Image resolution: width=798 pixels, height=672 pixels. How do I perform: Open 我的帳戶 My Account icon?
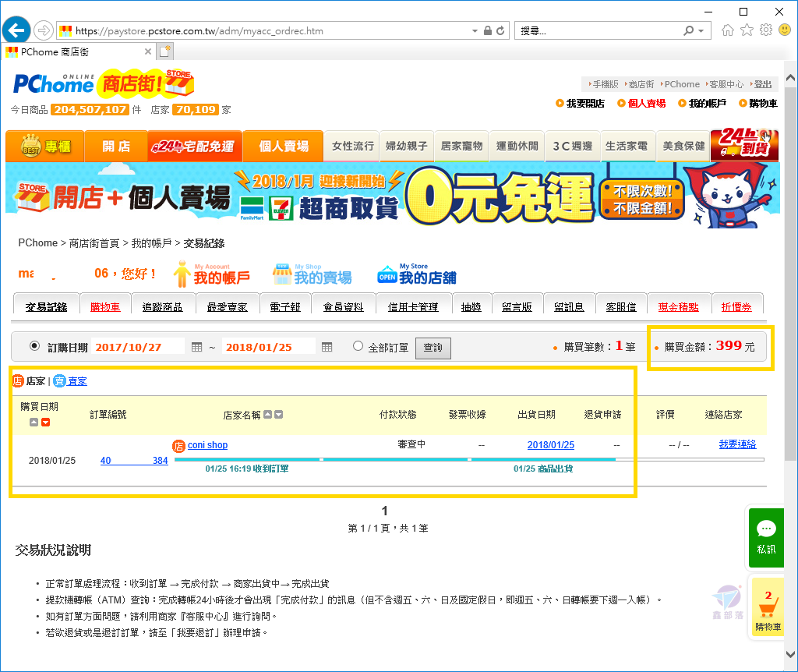(212, 274)
